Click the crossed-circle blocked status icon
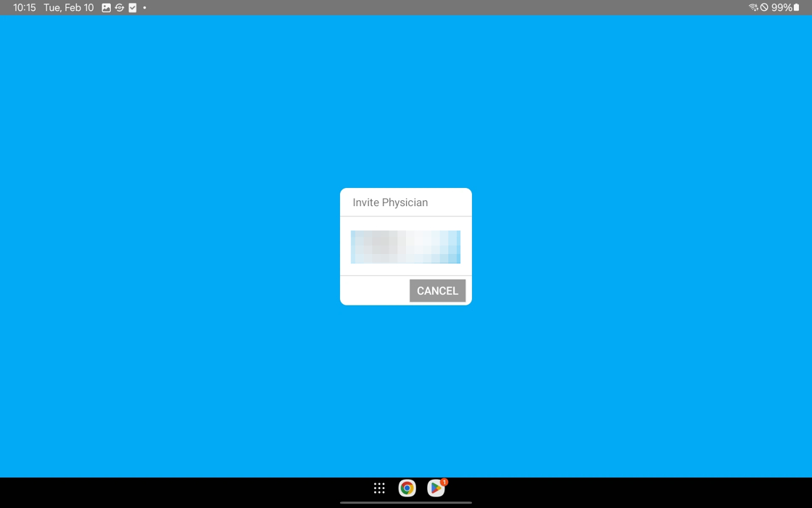 click(764, 7)
